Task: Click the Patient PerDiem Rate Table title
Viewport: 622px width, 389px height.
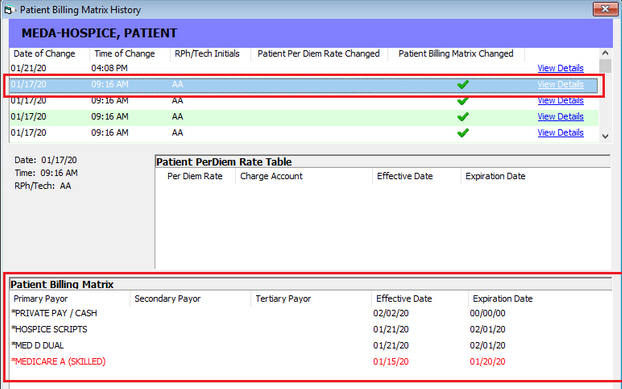Action: click(224, 162)
